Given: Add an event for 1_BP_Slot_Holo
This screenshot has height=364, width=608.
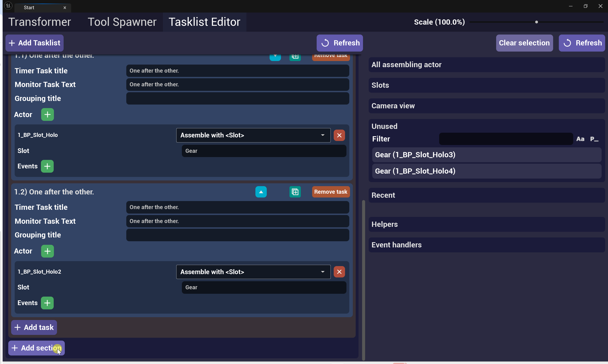Looking at the screenshot, I should [47, 166].
